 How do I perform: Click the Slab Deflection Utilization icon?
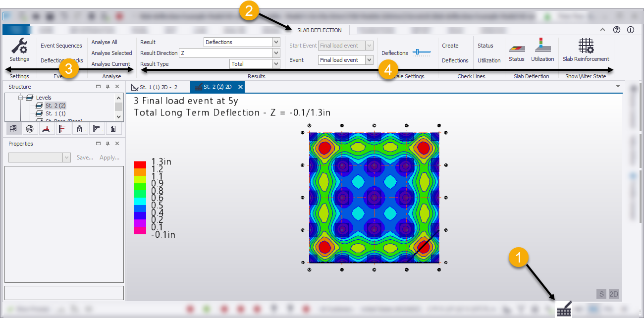pyautogui.click(x=542, y=47)
